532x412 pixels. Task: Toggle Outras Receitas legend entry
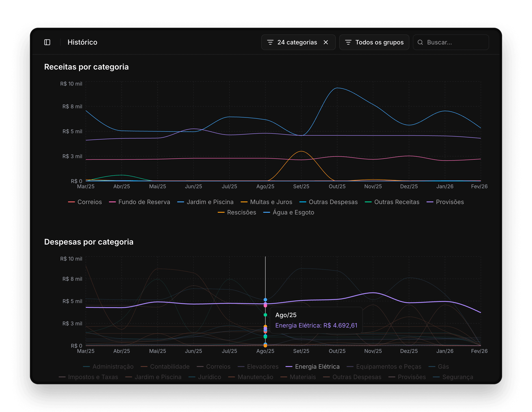tap(396, 202)
